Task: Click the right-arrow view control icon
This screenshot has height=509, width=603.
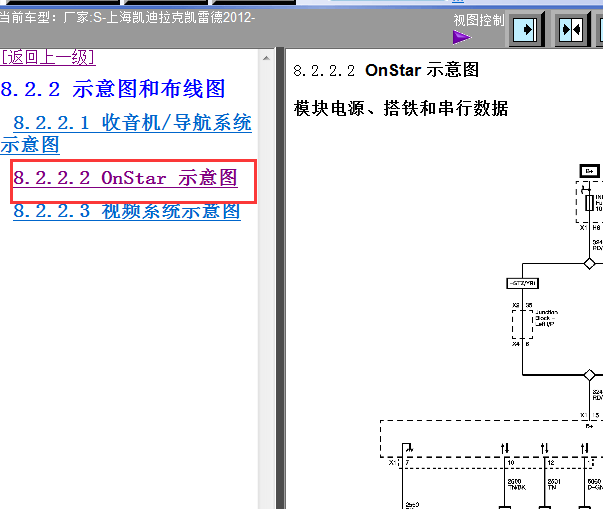Action: pyautogui.click(x=525, y=29)
